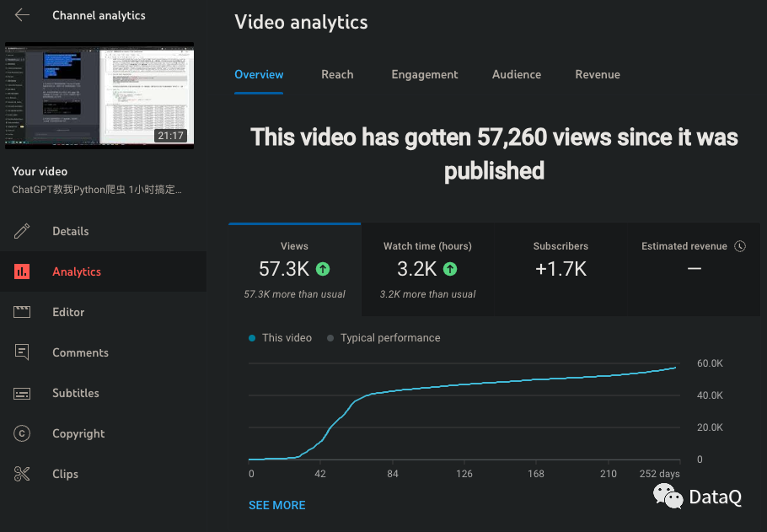Screen dimensions: 767x532
Task: Select the Watch time (hours) card
Action: coord(427,270)
